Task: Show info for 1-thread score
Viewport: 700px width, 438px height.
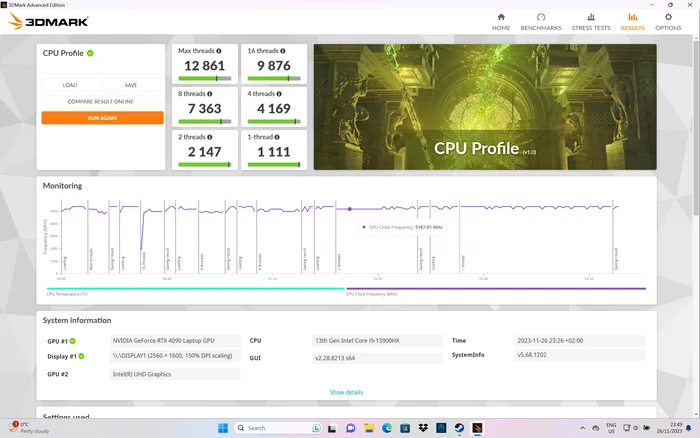Action: tap(277, 137)
